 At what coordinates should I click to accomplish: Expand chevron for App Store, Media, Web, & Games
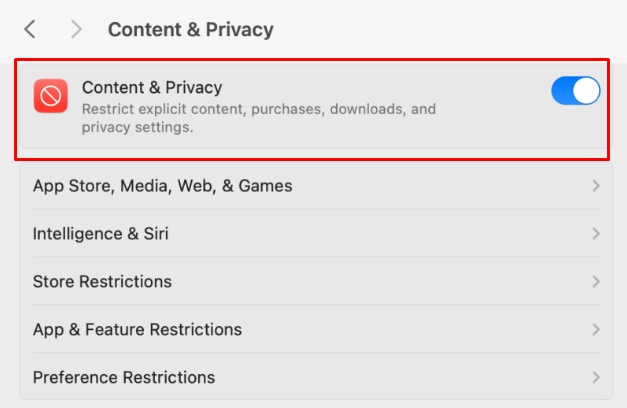(596, 186)
